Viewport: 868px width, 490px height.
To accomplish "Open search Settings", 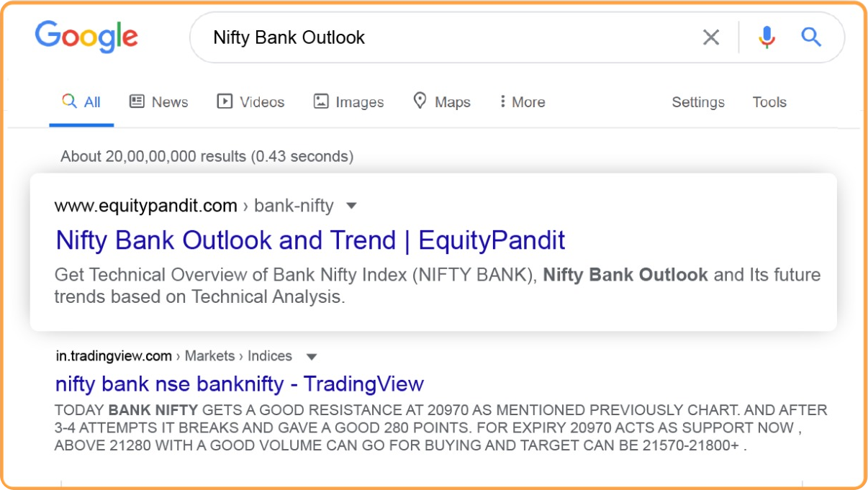I will (698, 102).
